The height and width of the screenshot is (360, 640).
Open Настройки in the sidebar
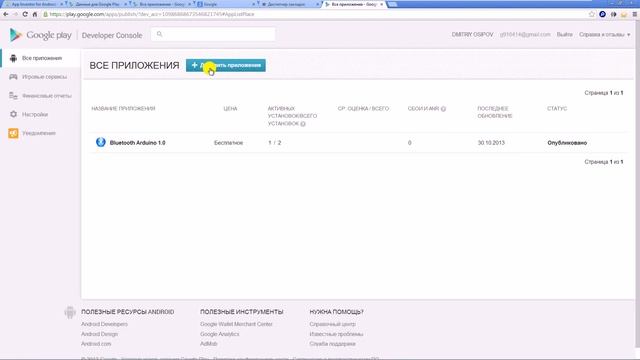click(41, 114)
